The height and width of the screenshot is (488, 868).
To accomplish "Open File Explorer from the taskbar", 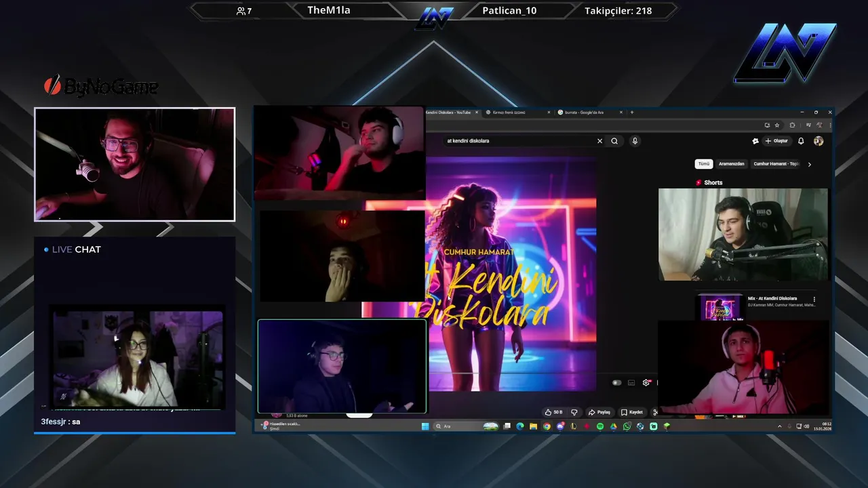I will 534,426.
